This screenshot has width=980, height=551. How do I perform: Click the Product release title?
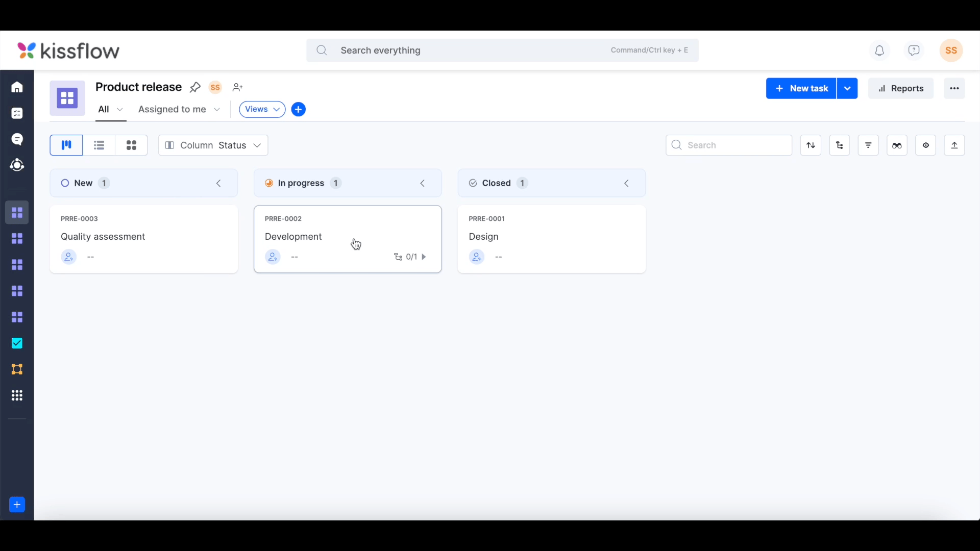click(138, 87)
